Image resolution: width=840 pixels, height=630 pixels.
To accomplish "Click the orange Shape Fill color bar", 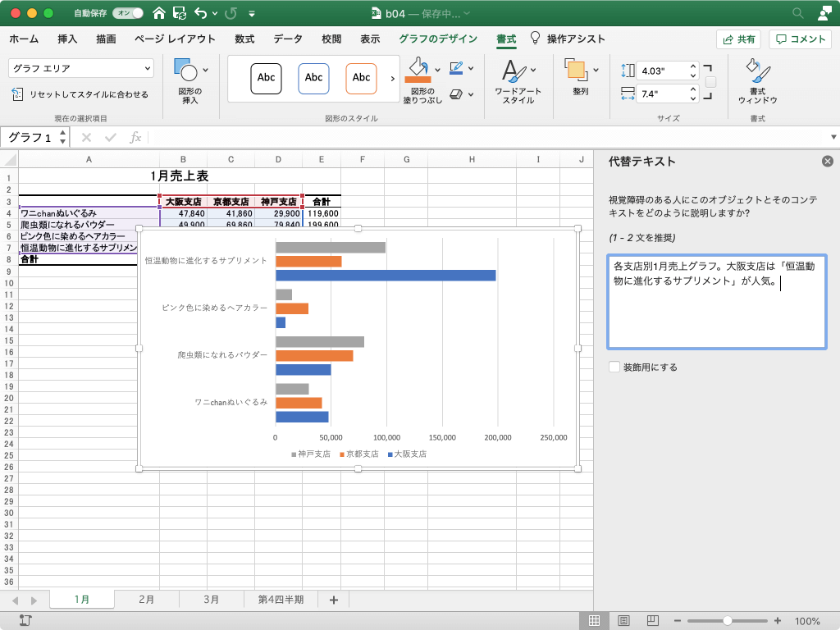I will [x=418, y=80].
